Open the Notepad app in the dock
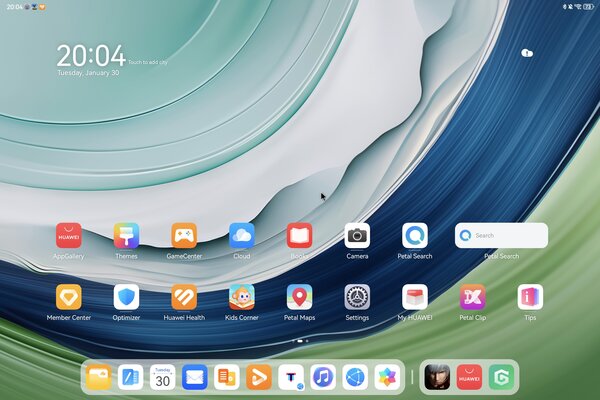The width and height of the screenshot is (600, 400). [x=130, y=377]
